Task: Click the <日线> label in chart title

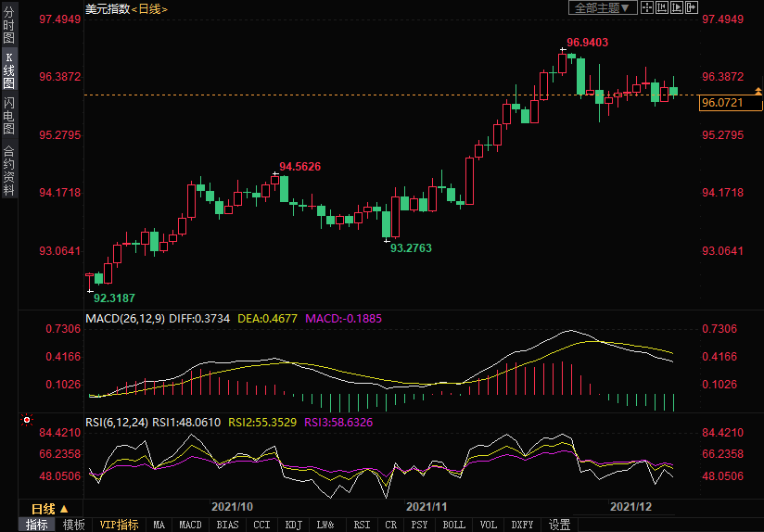Action: pos(149,8)
